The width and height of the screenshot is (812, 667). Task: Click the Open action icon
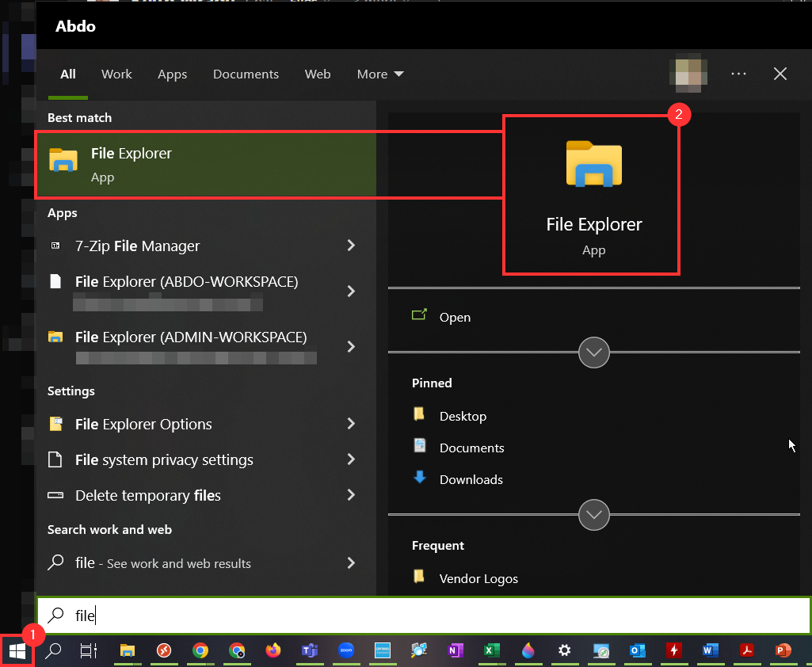(419, 314)
